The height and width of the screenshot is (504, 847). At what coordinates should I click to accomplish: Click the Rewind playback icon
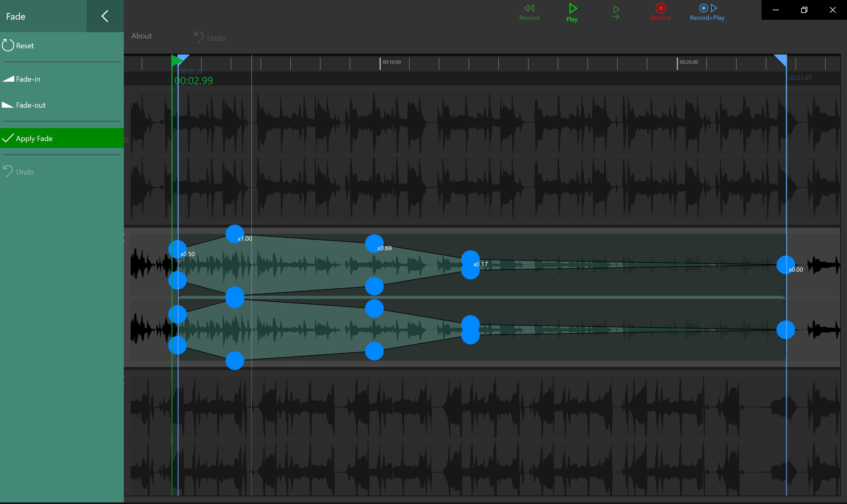(529, 8)
